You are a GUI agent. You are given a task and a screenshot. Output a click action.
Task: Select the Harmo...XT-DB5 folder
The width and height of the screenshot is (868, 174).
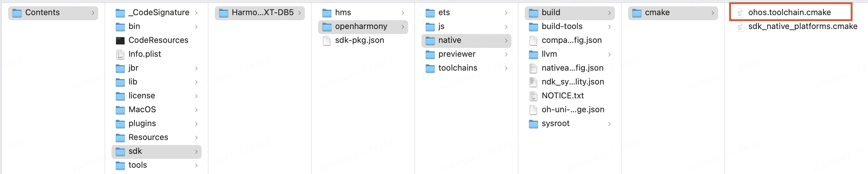tap(260, 13)
